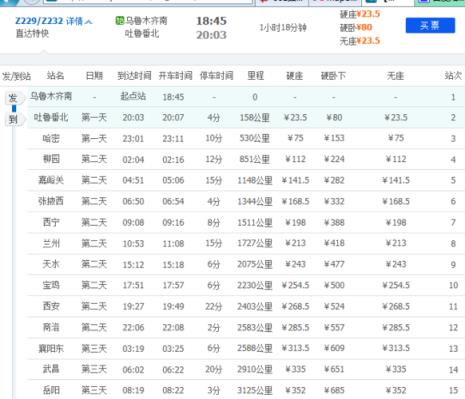The height and width of the screenshot is (399, 465).
Task: Click the ¥224 hard sleeper price for 柳园
Action: pyautogui.click(x=334, y=159)
